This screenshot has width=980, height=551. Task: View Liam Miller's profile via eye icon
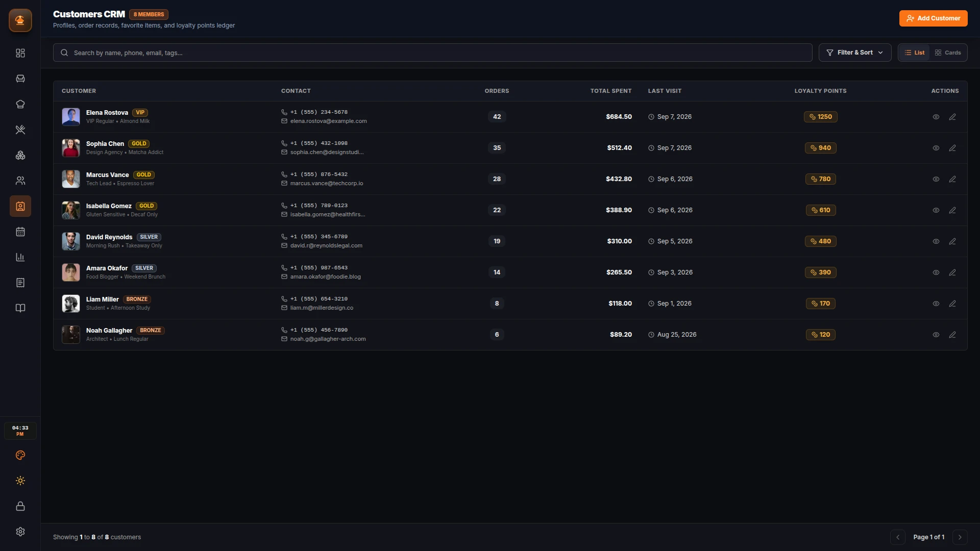(936, 304)
